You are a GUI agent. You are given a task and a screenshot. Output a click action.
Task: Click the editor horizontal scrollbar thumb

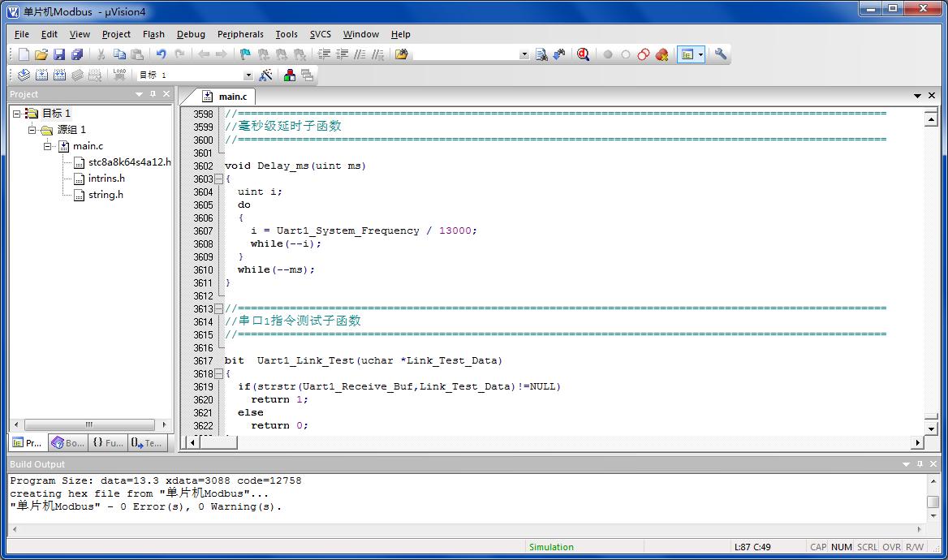point(218,442)
